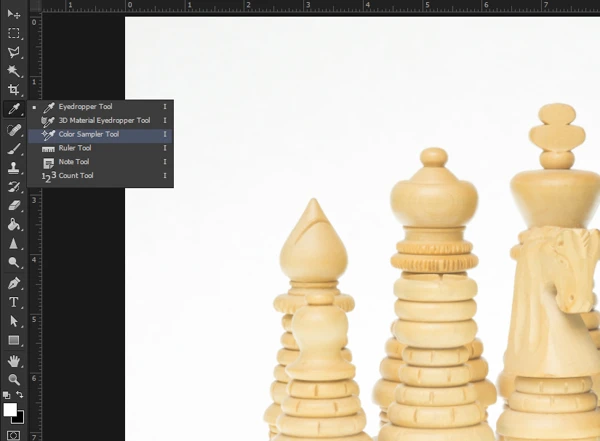
Task: Select the Brush tool in toolbar
Action: (14, 149)
